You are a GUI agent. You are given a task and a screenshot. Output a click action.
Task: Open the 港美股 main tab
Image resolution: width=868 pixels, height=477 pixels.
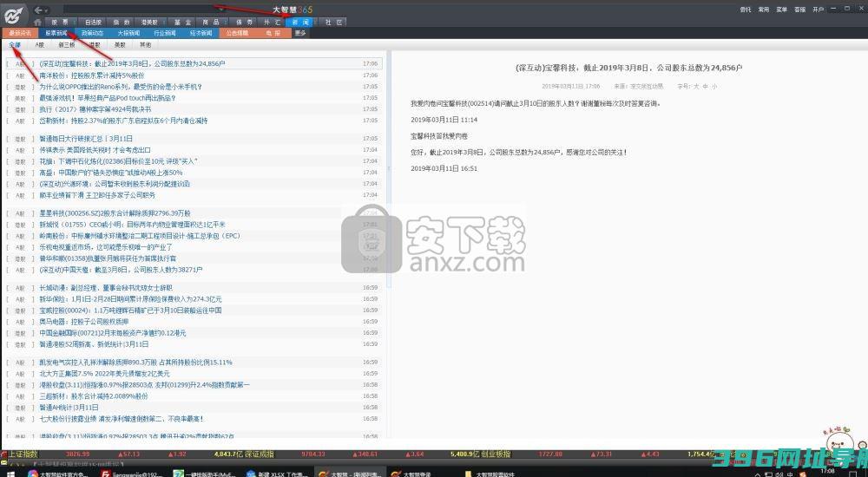point(149,23)
